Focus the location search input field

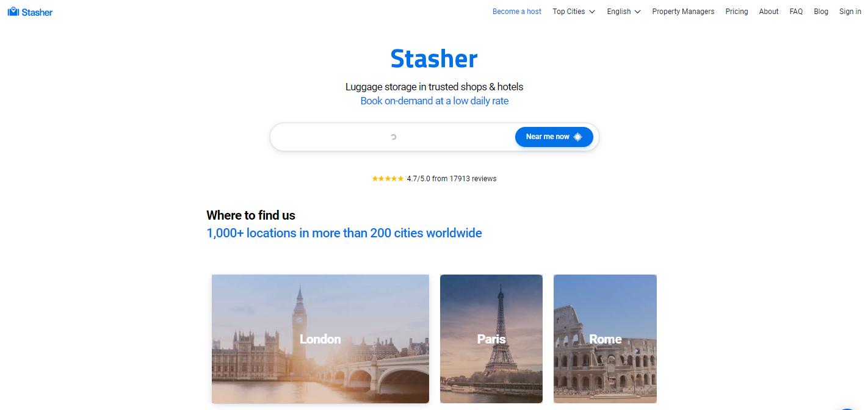[x=393, y=137]
